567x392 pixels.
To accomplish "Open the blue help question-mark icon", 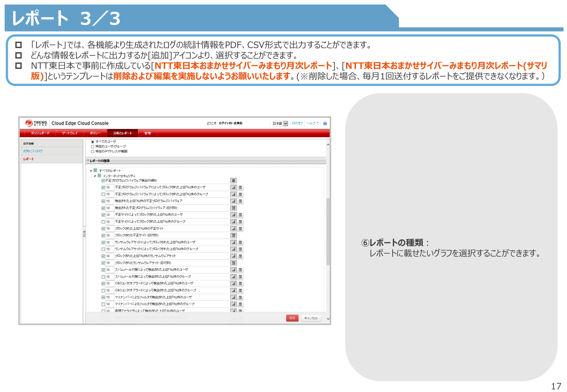I will [325, 123].
